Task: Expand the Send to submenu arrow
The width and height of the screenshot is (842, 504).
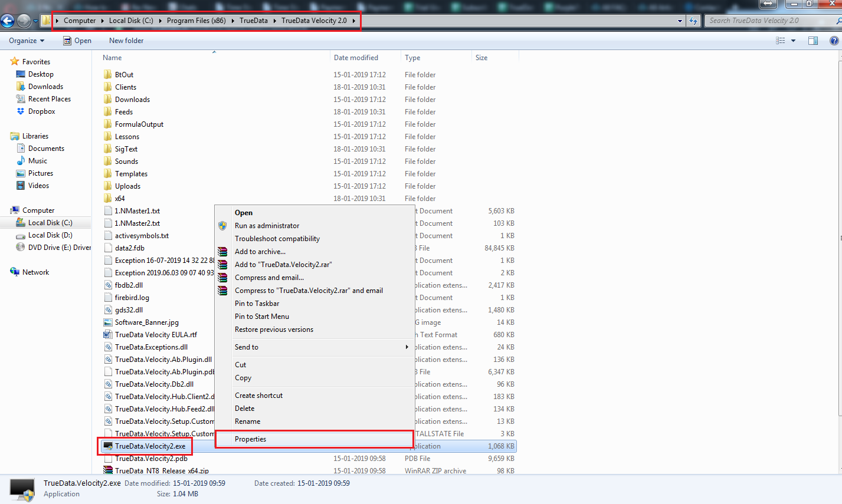Action: point(407,347)
